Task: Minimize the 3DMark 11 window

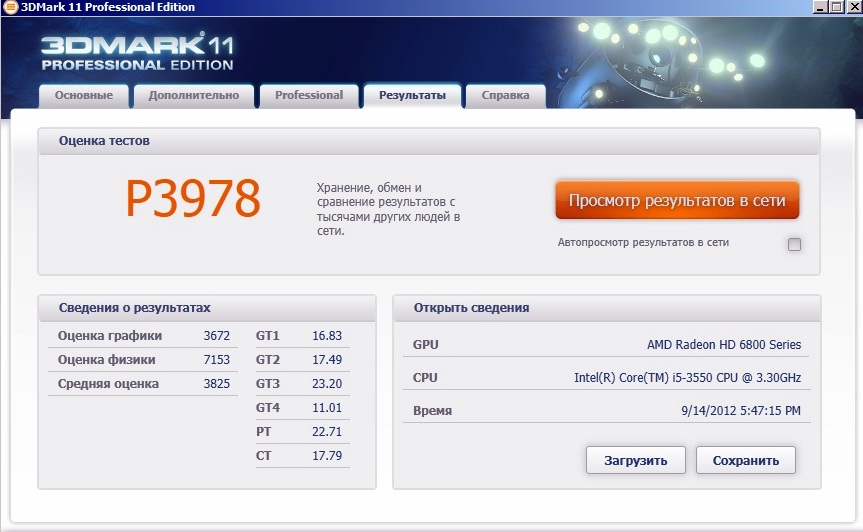Action: coord(820,7)
